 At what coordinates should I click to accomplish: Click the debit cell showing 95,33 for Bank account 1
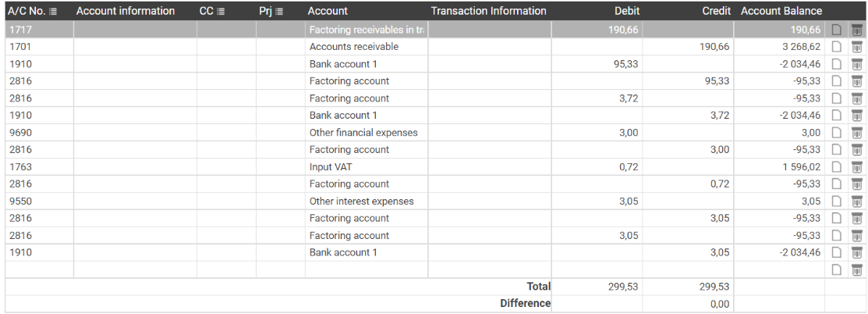coord(596,64)
